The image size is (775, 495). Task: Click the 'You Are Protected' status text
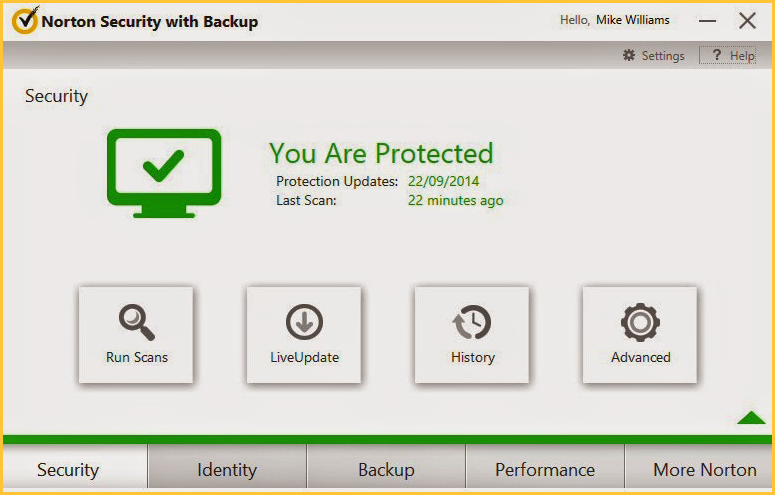[381, 153]
